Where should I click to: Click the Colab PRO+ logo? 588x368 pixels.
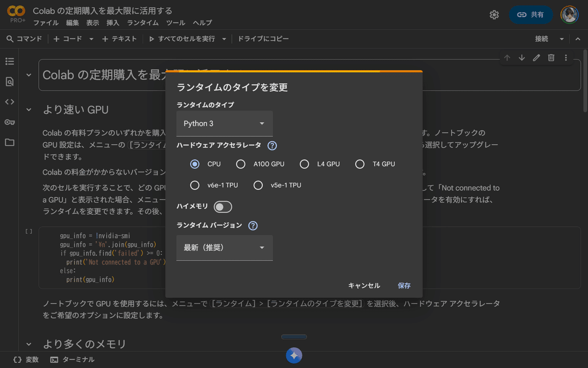click(x=17, y=15)
